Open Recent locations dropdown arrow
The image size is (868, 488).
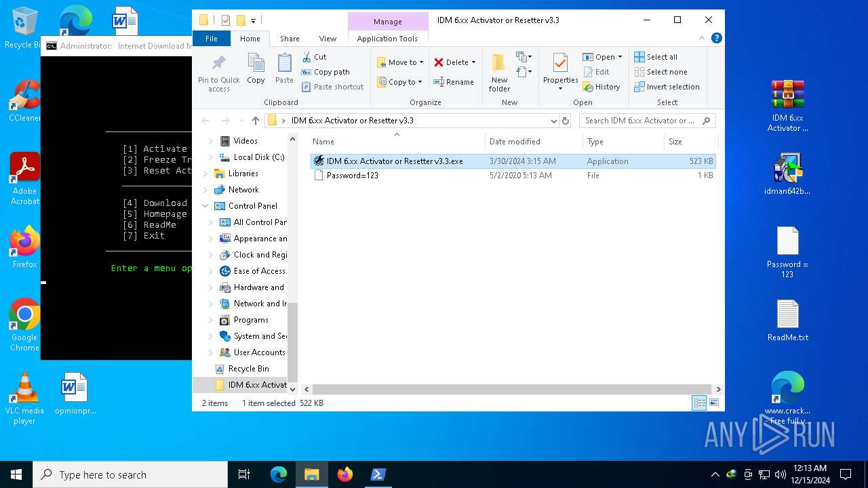(x=242, y=121)
